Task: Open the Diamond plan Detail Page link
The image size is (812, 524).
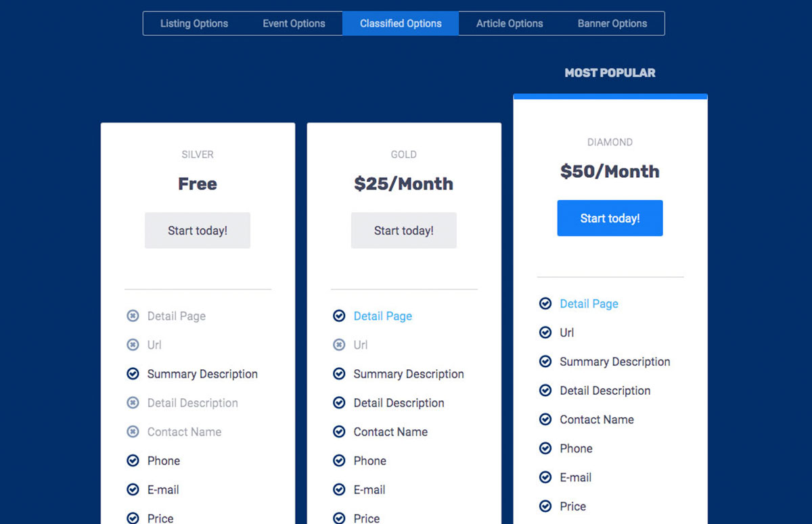Action: coord(589,304)
